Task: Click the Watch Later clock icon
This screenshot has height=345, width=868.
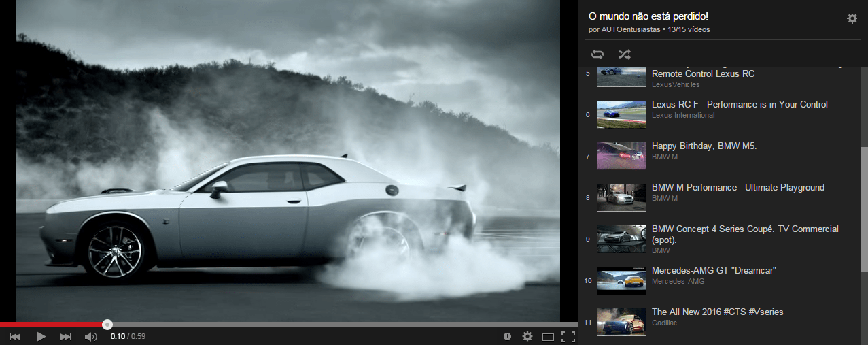Action: [x=507, y=336]
